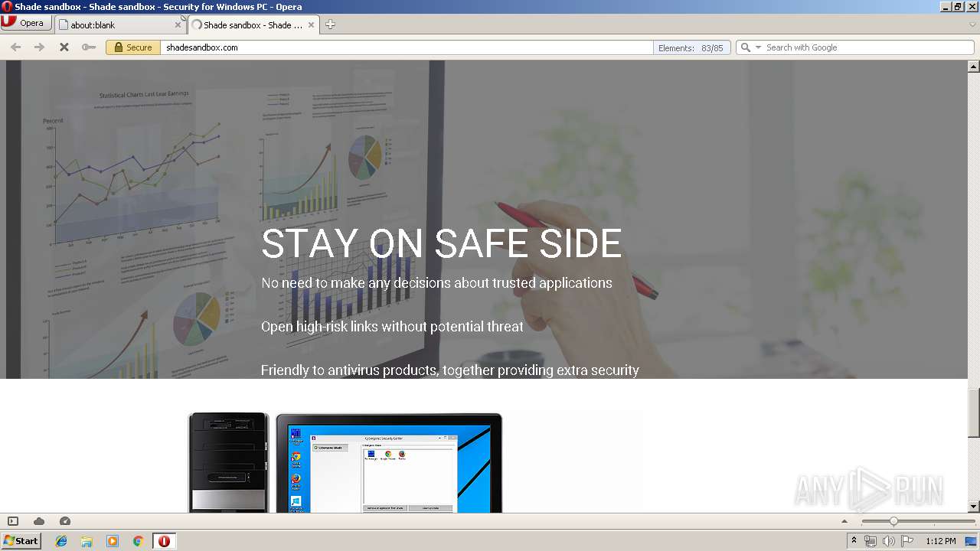Open the view options arrow beside zoom slider

tap(844, 521)
